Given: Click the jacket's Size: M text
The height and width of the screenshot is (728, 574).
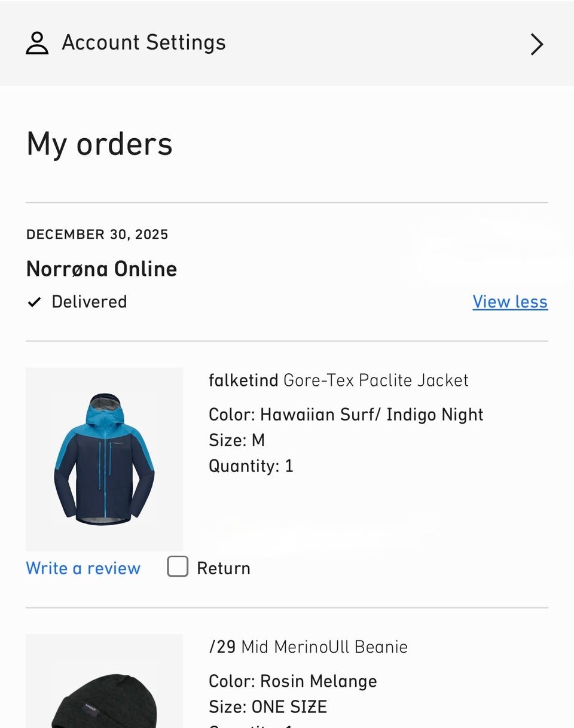Looking at the screenshot, I should click(237, 441).
